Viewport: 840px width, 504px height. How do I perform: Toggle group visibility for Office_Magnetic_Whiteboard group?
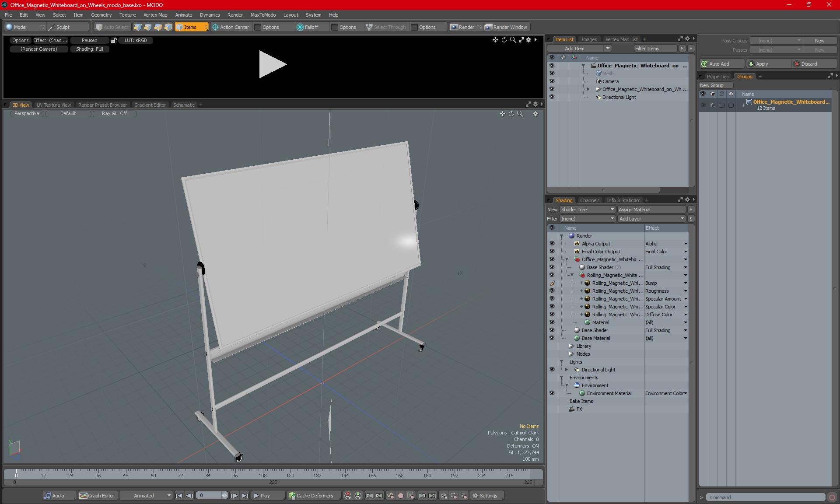pos(703,105)
